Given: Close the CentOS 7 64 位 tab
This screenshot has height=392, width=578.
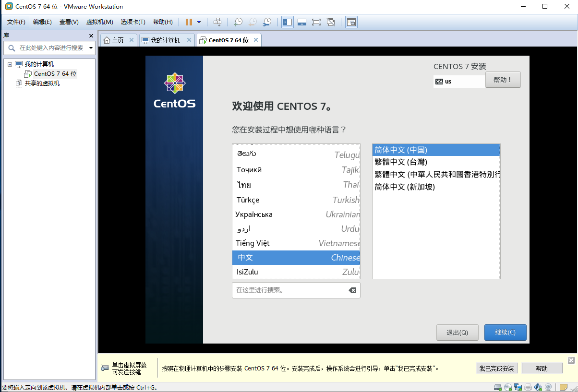Looking at the screenshot, I should [256, 40].
